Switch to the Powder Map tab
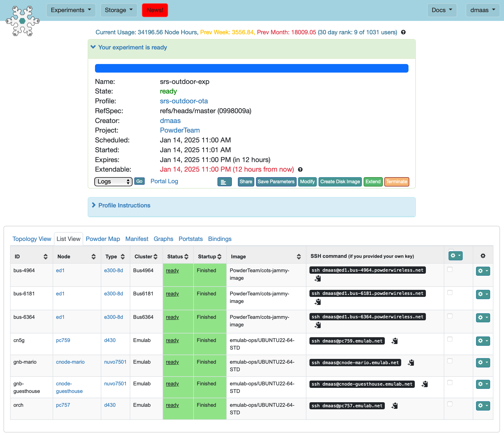Screen dimensions: 504x435 [x=102, y=239]
